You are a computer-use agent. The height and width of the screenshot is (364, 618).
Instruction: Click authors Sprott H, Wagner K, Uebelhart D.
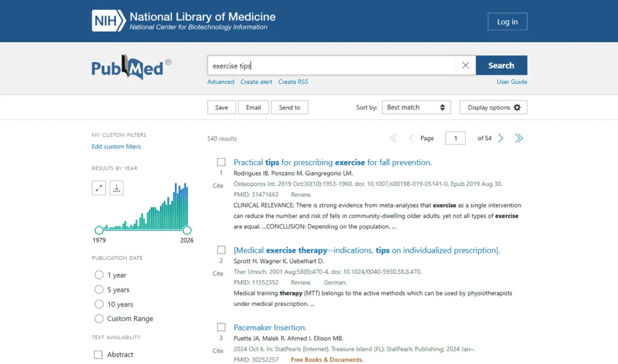[x=279, y=261]
